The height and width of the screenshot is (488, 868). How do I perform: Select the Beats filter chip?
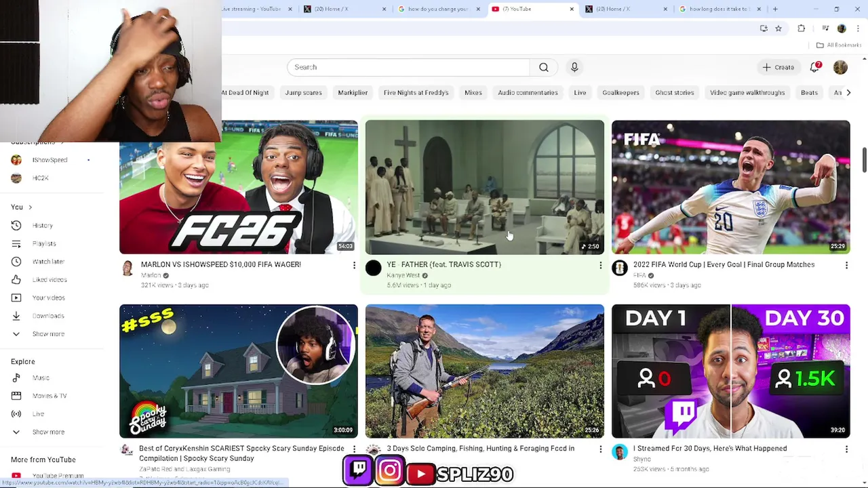tap(809, 92)
